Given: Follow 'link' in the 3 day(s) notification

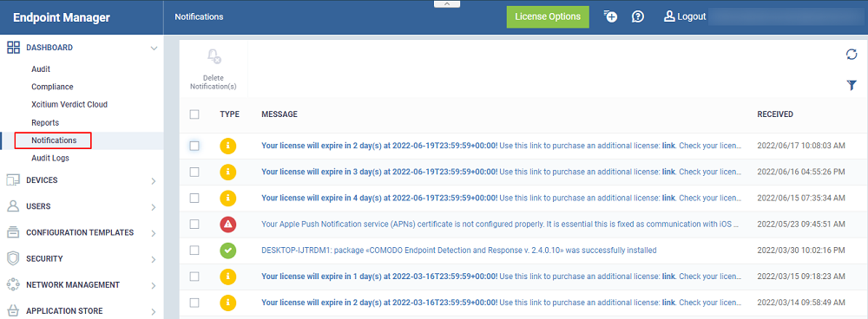Looking at the screenshot, I should pyautogui.click(x=668, y=172).
